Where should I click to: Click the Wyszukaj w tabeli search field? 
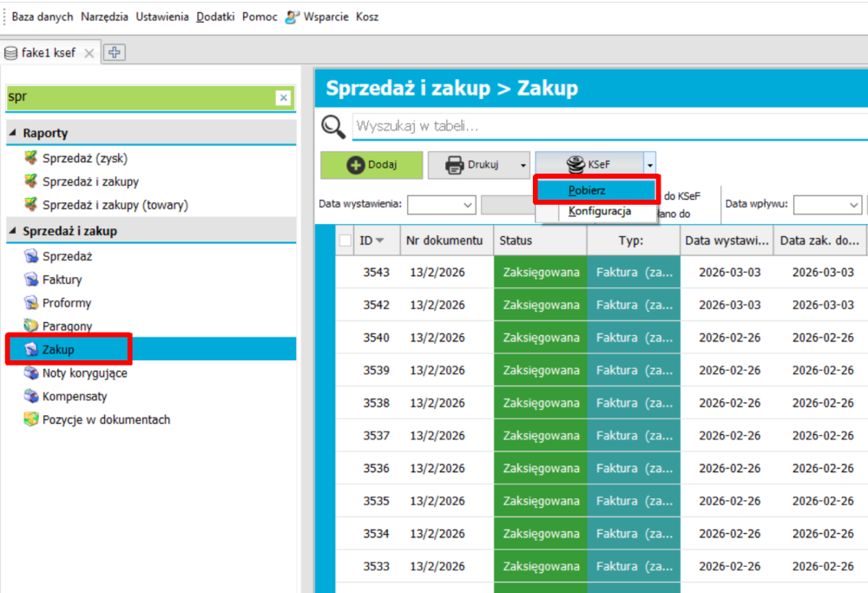pyautogui.click(x=608, y=127)
